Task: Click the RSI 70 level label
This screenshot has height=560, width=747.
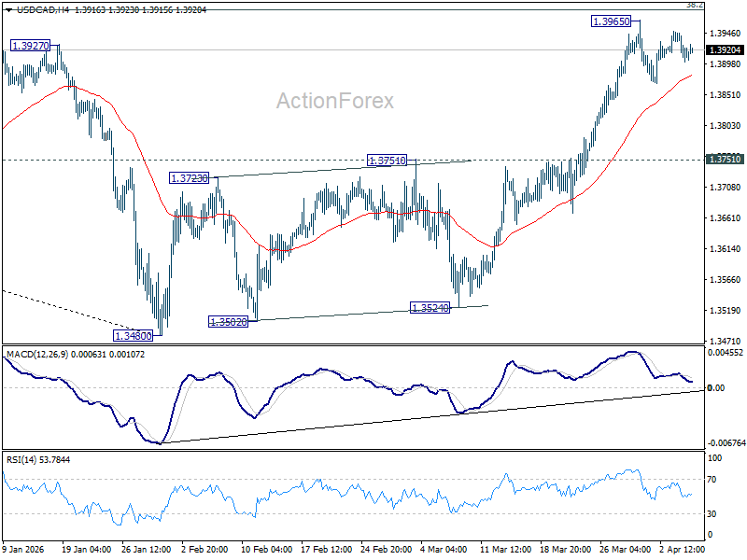Action: coord(712,480)
